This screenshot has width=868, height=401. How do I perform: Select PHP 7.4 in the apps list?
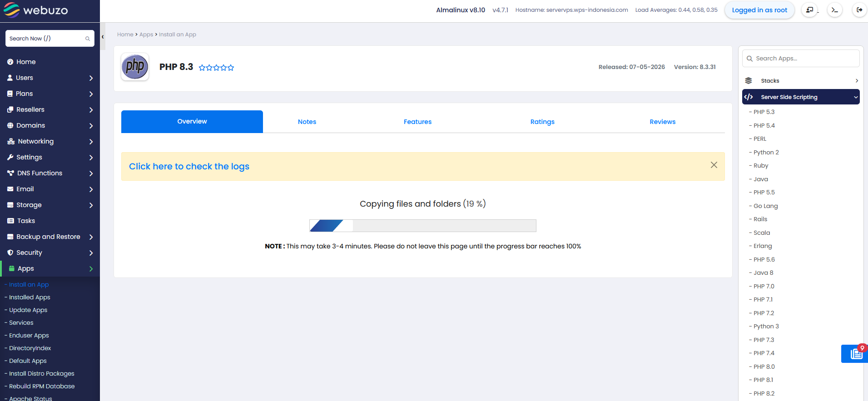pos(764,353)
